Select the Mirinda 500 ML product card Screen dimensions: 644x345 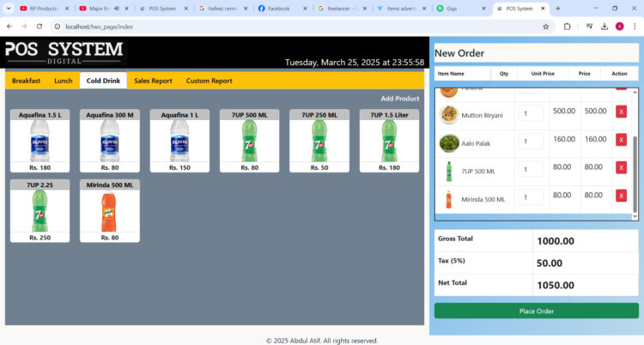[x=110, y=211]
